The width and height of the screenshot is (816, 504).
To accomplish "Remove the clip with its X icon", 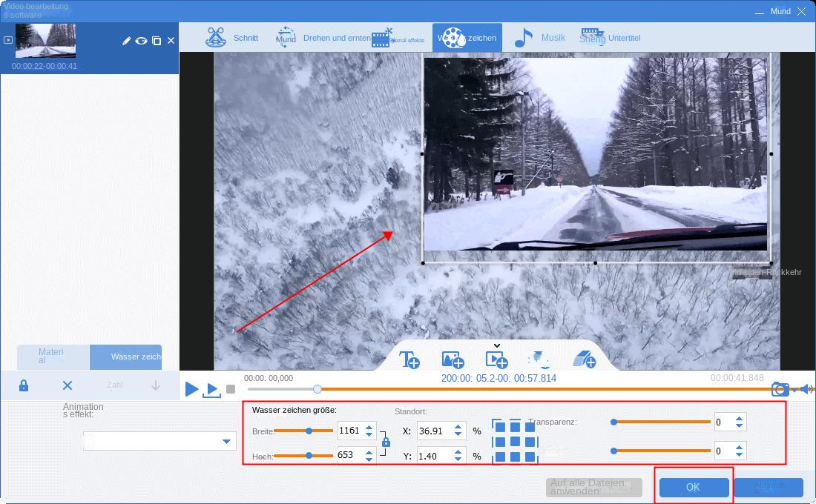I will [x=171, y=41].
